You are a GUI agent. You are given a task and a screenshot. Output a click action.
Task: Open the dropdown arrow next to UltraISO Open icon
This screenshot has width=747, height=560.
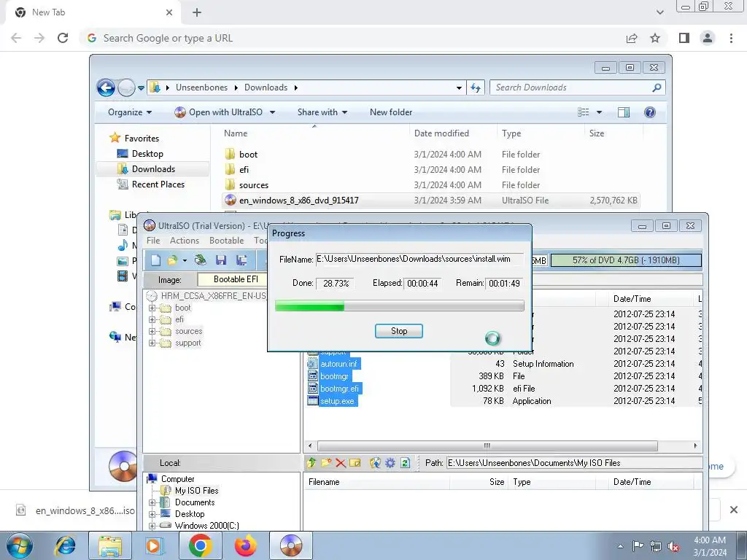[185, 260]
